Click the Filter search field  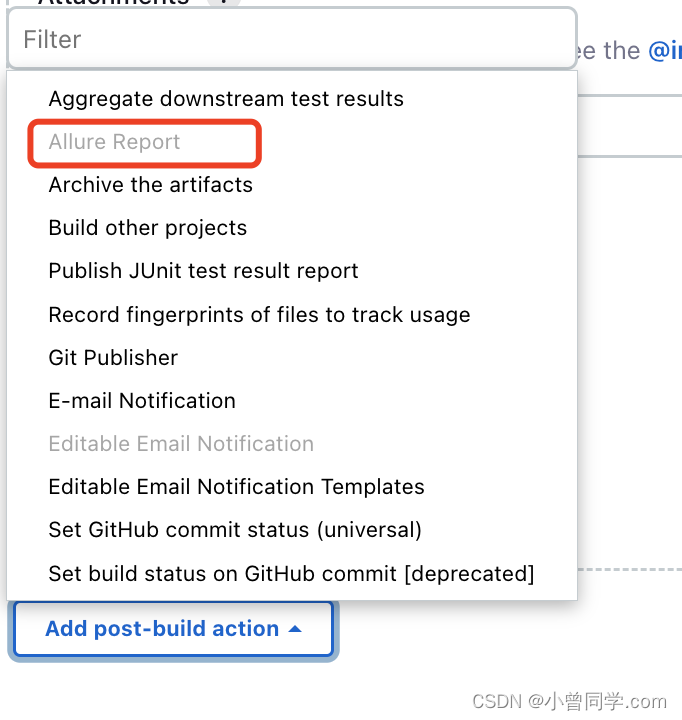[292, 39]
